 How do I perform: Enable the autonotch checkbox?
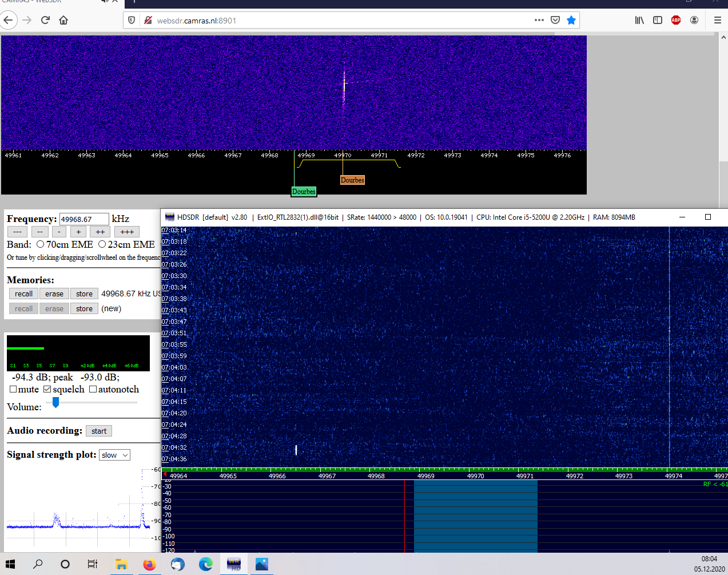tap(93, 389)
